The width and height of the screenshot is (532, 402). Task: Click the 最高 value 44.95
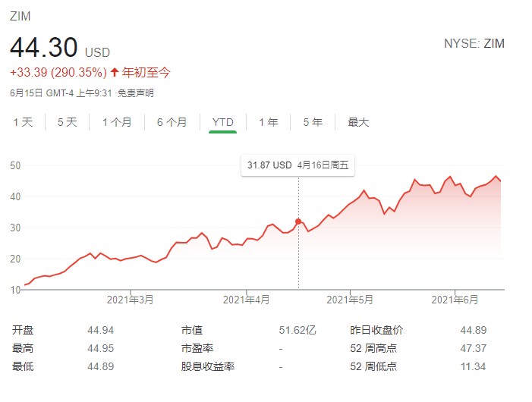100,348
